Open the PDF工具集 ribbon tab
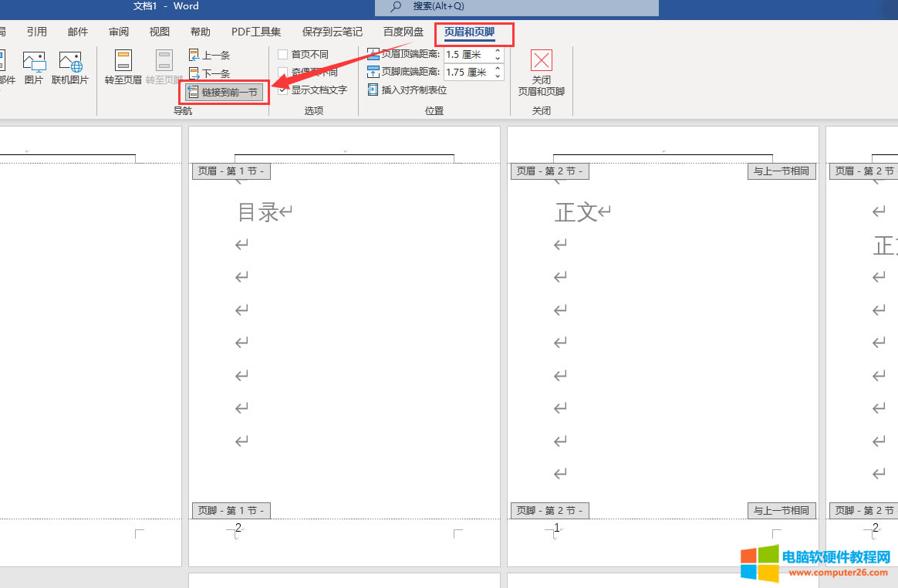Image resolution: width=898 pixels, height=588 pixels. (256, 32)
